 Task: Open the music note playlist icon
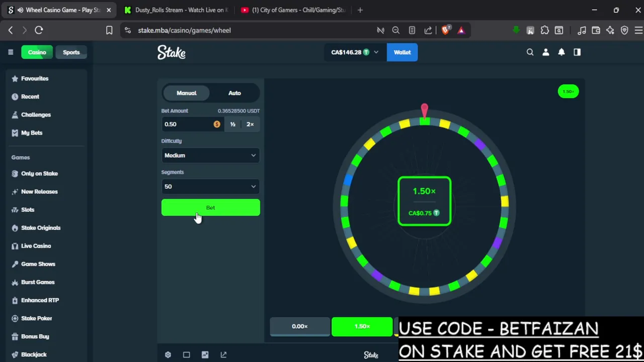(582, 31)
